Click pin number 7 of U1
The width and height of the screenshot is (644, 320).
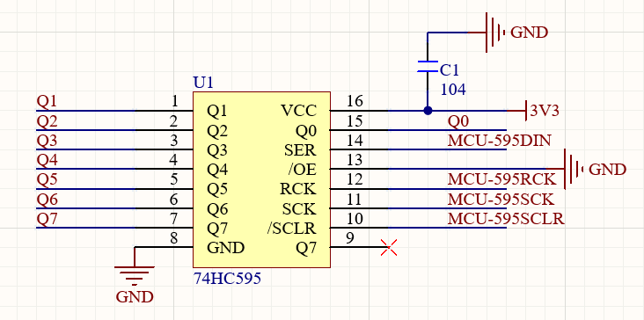point(173,219)
